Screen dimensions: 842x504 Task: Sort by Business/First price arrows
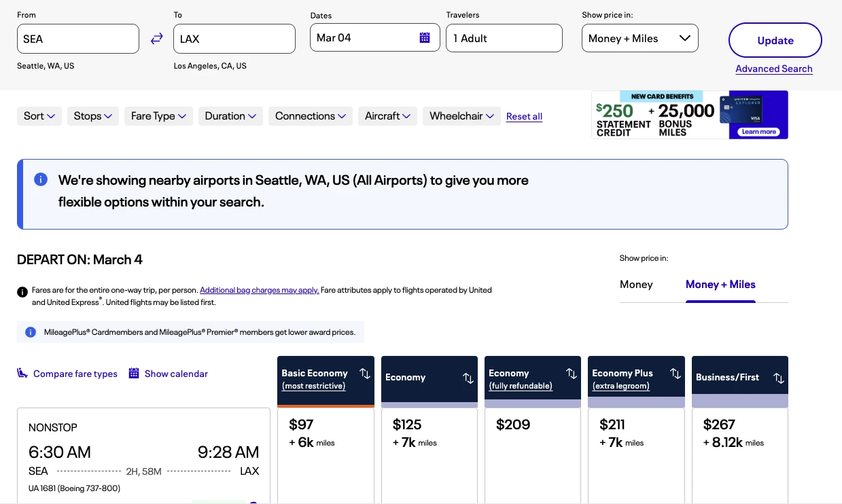(x=779, y=378)
